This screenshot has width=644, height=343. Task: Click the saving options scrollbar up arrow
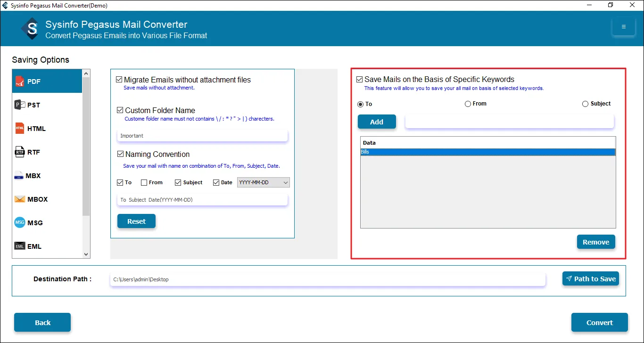[x=86, y=73]
